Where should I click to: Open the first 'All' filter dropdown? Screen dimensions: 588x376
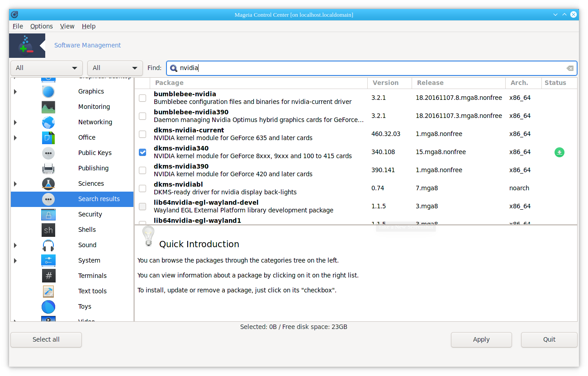tap(47, 68)
